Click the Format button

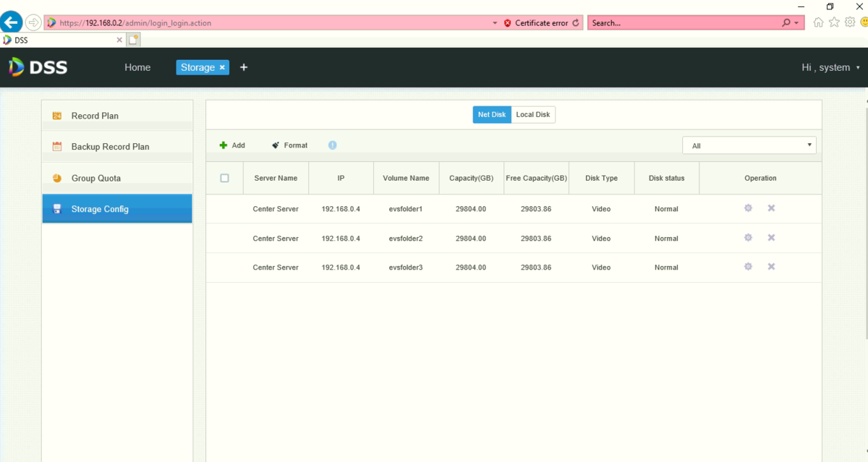click(x=289, y=145)
